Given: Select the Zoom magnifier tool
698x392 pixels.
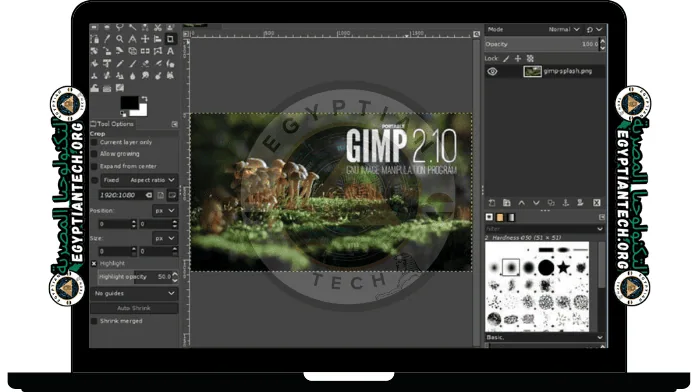Looking at the screenshot, I should [x=119, y=39].
